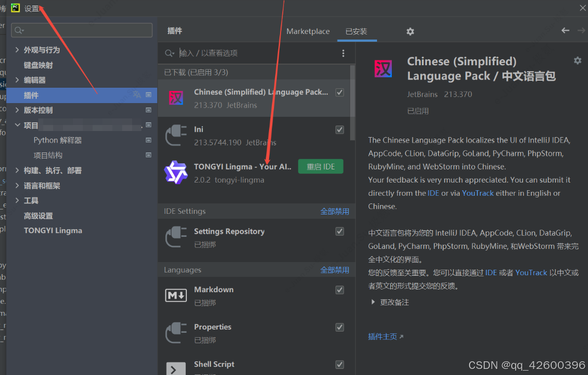This screenshot has width=588, height=375.
Task: Toggle the Settings Repository checkbox
Action: click(x=340, y=231)
